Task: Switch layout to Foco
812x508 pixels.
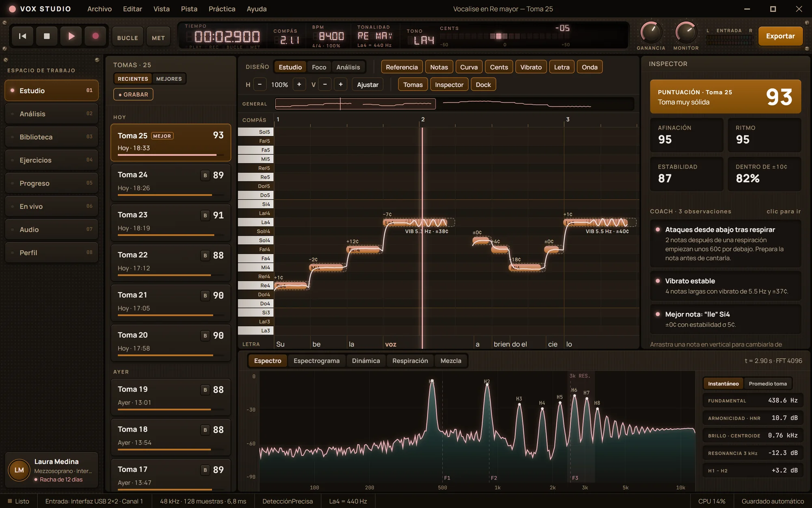Action: pos(319,67)
